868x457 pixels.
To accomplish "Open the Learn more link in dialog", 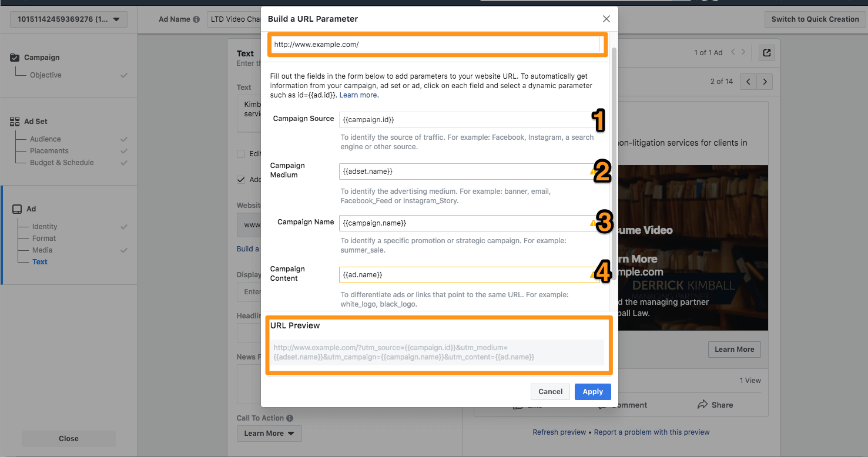I will click(x=359, y=95).
